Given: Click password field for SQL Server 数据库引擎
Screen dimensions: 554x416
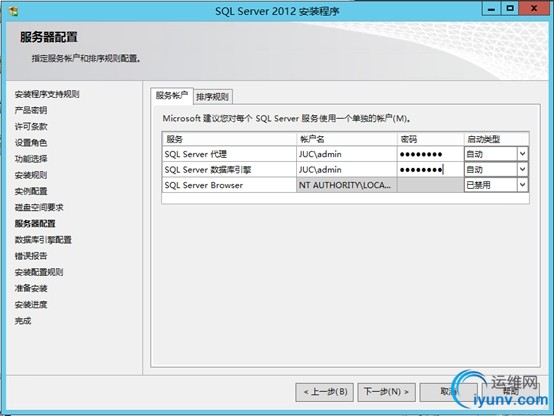Looking at the screenshot, I should coord(430,170).
